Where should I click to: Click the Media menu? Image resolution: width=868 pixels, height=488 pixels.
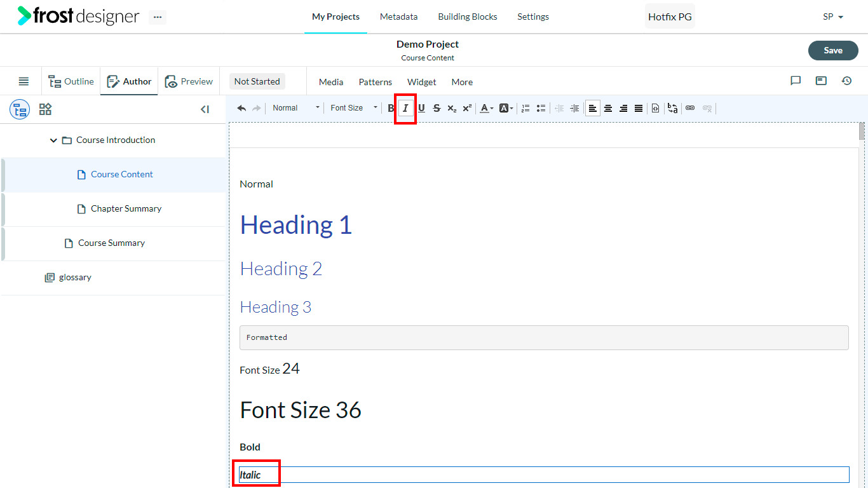point(331,82)
